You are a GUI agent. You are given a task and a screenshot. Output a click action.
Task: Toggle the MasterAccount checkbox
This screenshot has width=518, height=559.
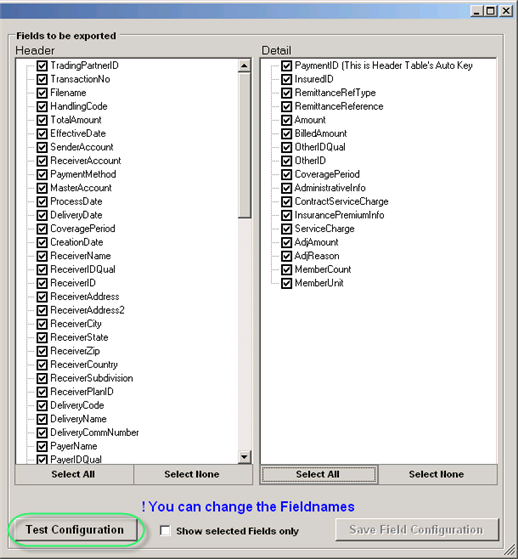point(42,188)
